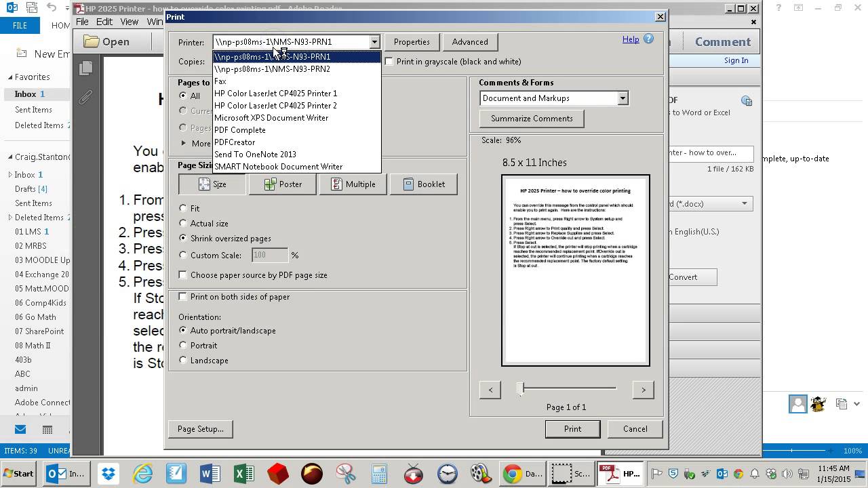
Task: Click the Open folder icon in Adobe Reader
Action: pyautogui.click(x=106, y=41)
